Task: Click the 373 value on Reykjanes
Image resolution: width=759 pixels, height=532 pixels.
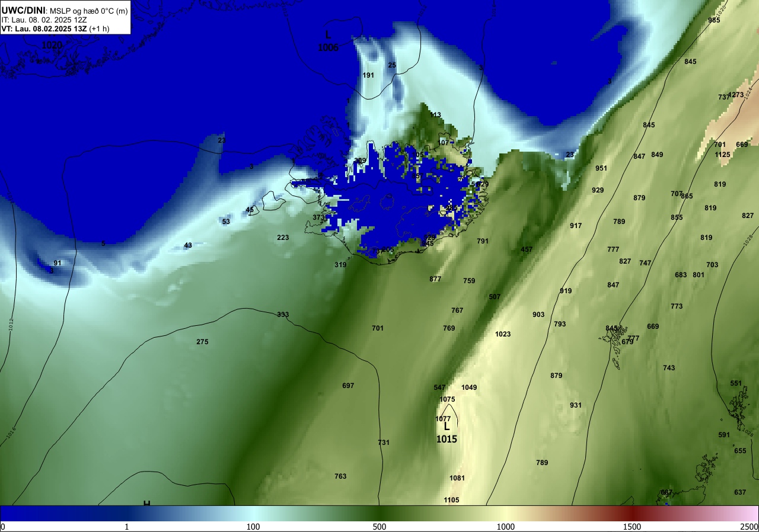Action: [x=319, y=217]
